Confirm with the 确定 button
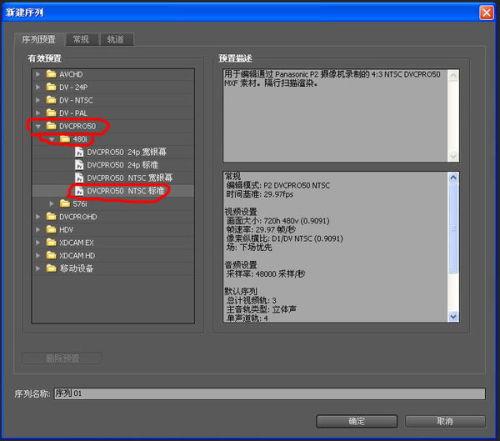The width and height of the screenshot is (500, 441). point(357,421)
